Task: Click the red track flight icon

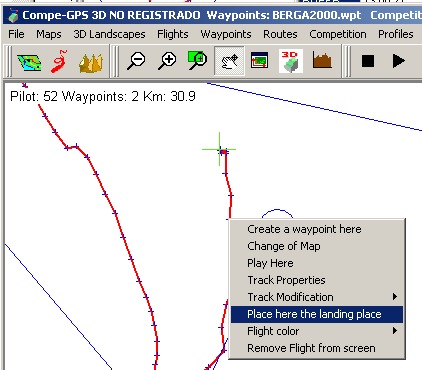Action: click(59, 61)
